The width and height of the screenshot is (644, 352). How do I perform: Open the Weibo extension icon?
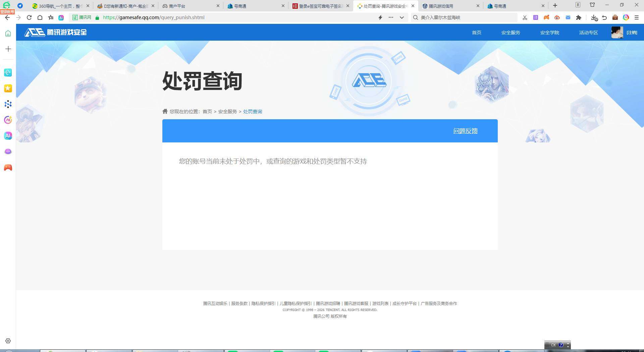tap(557, 17)
